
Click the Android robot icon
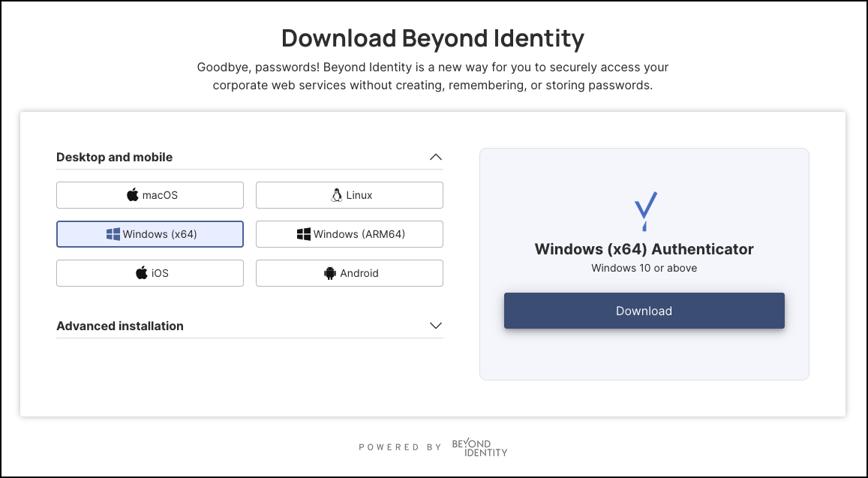click(x=330, y=273)
